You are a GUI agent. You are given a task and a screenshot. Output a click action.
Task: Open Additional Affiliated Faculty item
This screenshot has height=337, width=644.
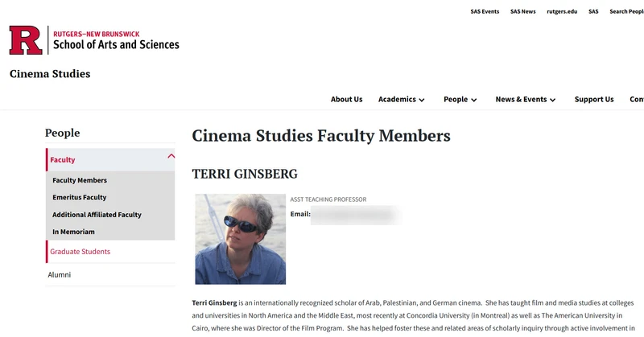pos(97,215)
